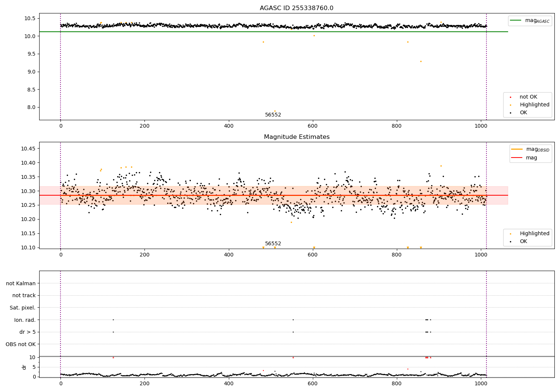
Task: Click the 10.15 y-axis tick in middle plot
Action: point(28,234)
